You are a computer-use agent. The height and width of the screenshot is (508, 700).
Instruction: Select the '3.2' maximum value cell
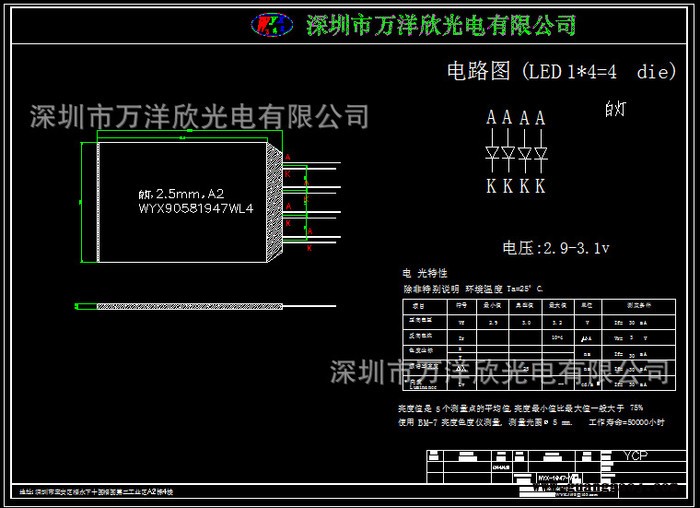[558, 322]
